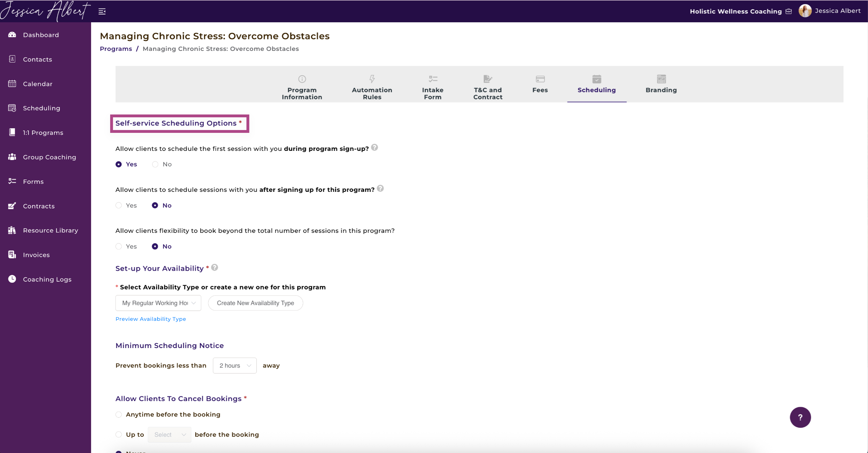This screenshot has height=453, width=868.
Task: Click the Calendar icon in the sidebar
Action: click(12, 84)
